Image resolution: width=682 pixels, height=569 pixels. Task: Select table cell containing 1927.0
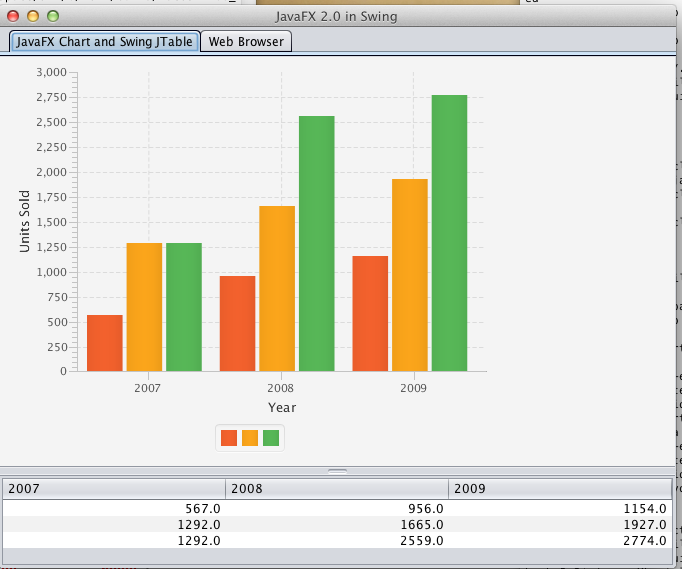coord(560,524)
